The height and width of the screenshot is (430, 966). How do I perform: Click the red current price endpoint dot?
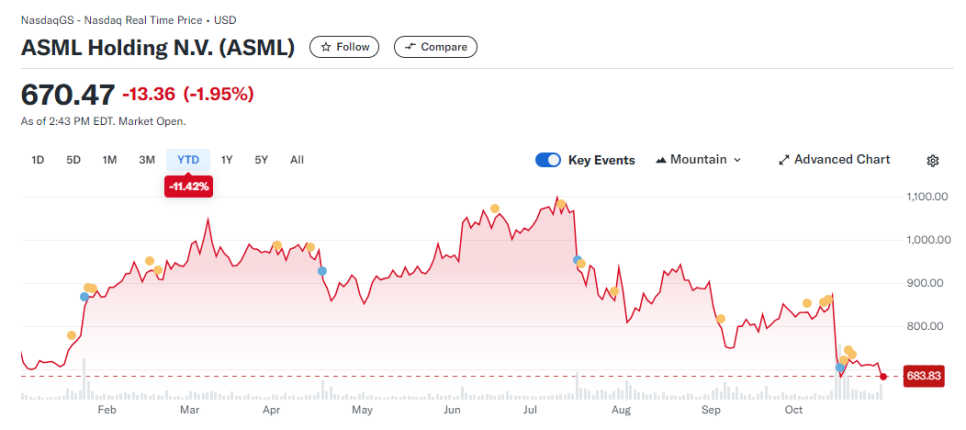pos(883,376)
